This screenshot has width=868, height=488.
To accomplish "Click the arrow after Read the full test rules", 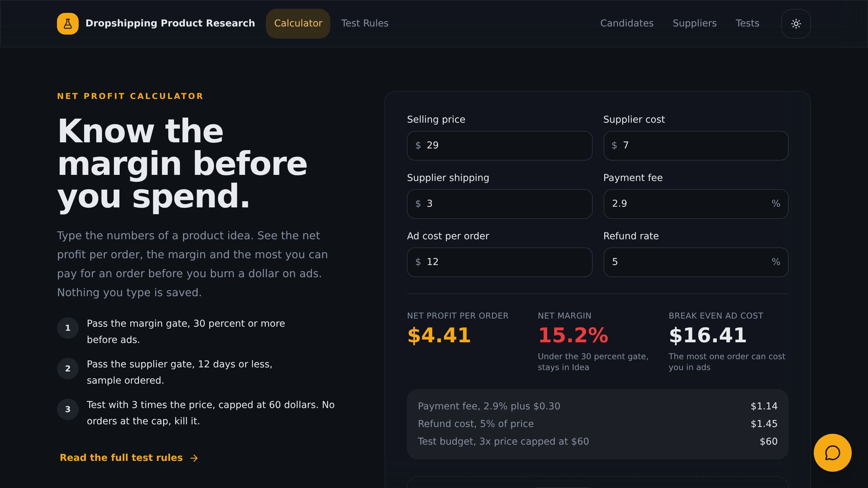I will tap(194, 458).
